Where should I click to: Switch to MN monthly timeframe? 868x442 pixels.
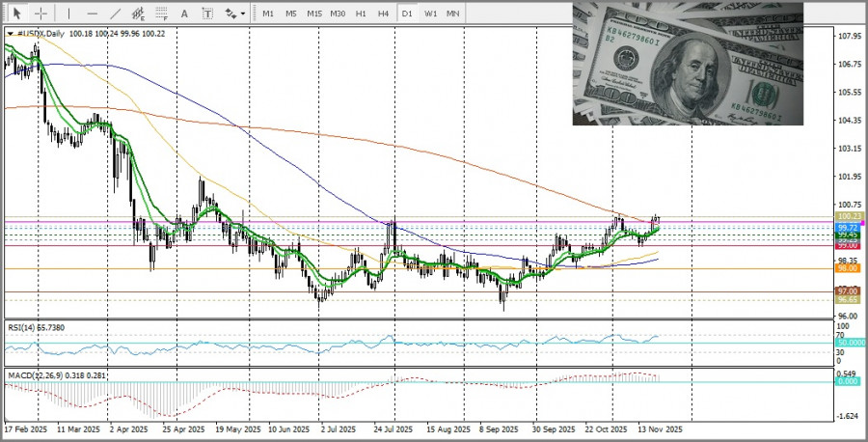453,14
